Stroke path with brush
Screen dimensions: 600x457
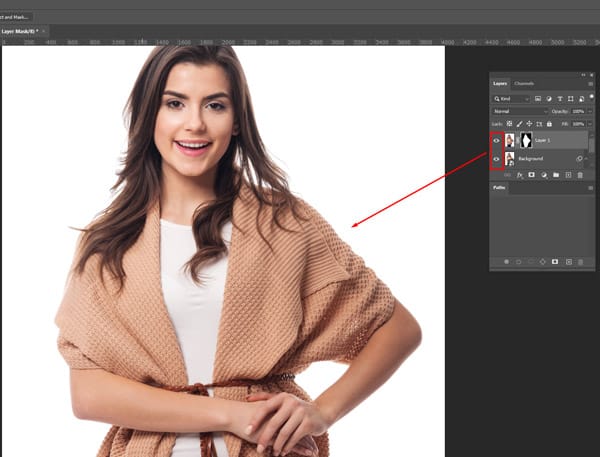[518, 262]
